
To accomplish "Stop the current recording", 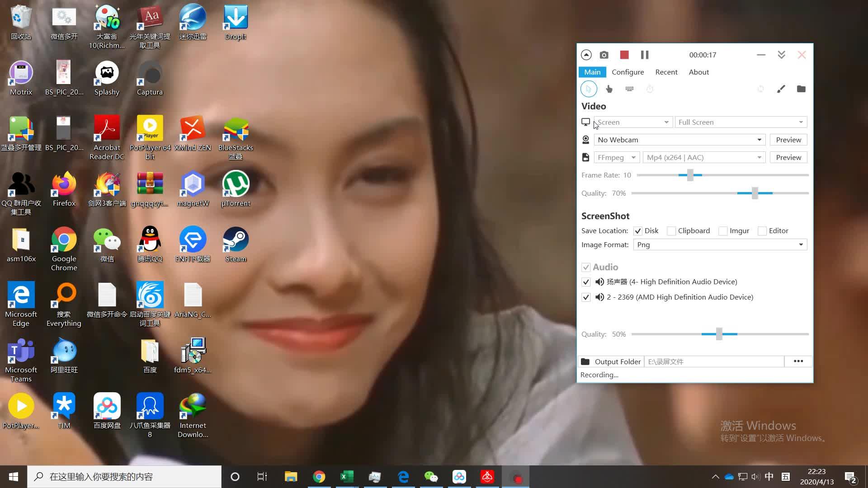I will pos(624,55).
